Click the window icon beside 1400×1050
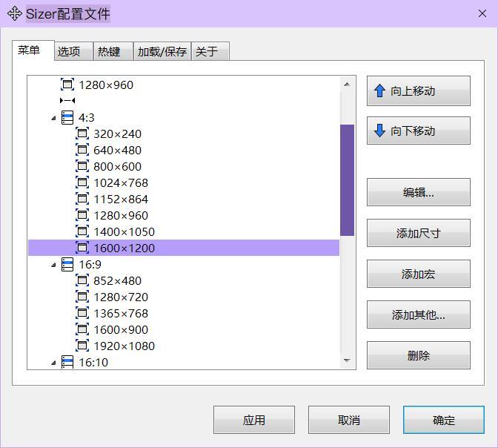The image size is (498, 448). coord(82,231)
